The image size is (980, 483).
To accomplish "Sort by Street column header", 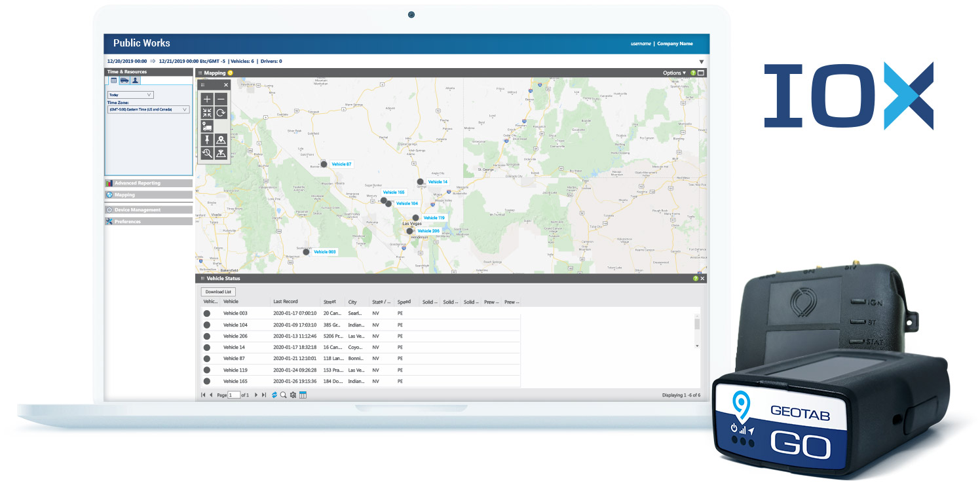I will [x=330, y=302].
